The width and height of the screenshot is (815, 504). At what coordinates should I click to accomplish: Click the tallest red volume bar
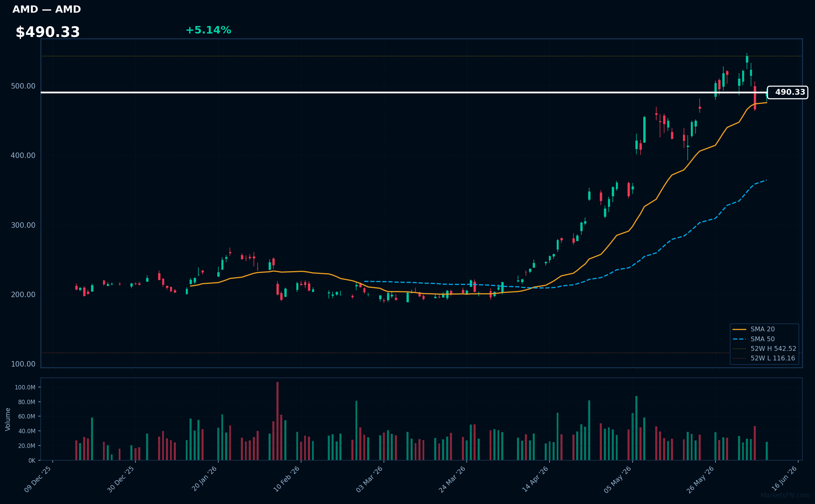(x=277, y=421)
